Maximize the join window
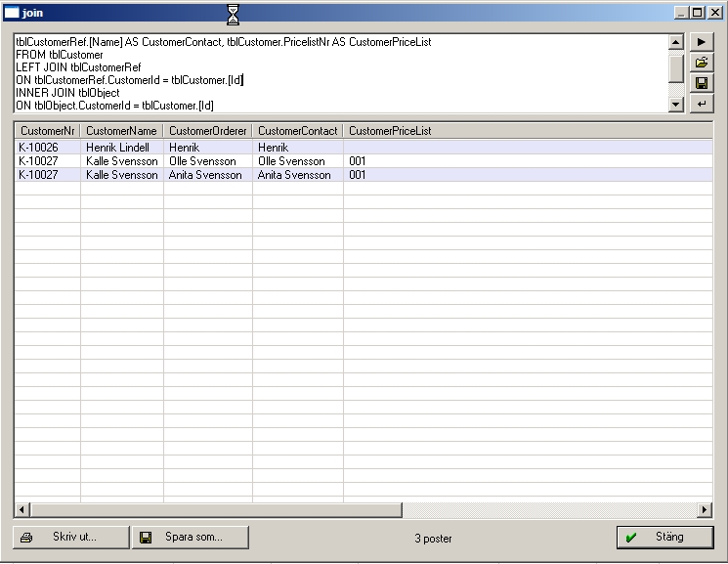This screenshot has width=728, height=564. (x=698, y=13)
